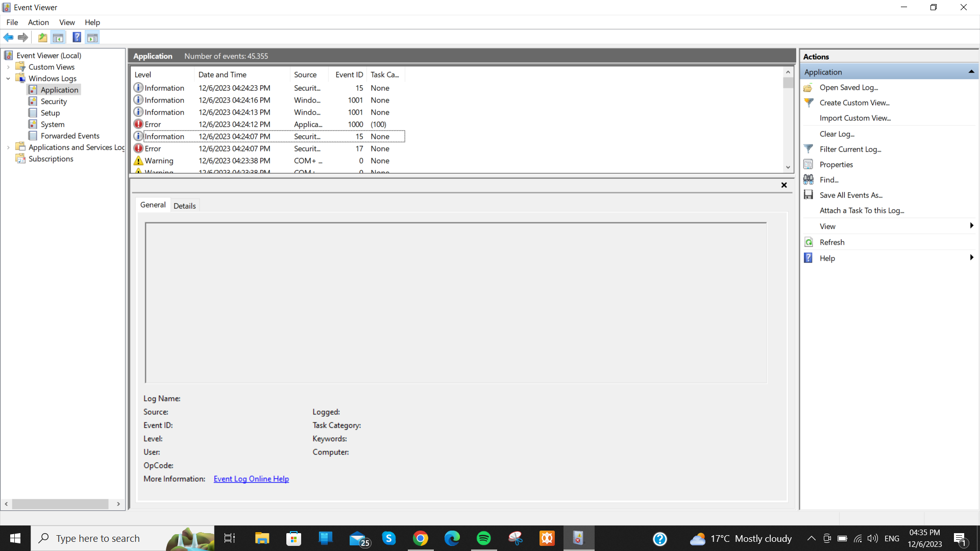Image resolution: width=980 pixels, height=551 pixels.
Task: Open Spotify from the taskbar
Action: click(x=483, y=538)
